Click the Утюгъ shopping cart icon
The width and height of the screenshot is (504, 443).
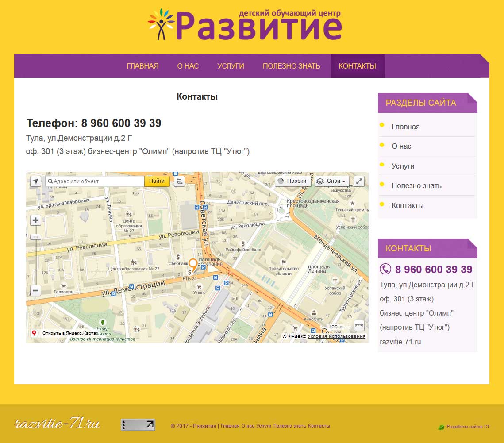199,286
